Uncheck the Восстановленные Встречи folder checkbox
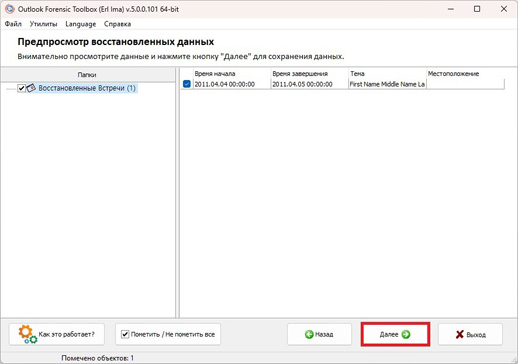Screen dimensions: 518x364 tap(21, 88)
